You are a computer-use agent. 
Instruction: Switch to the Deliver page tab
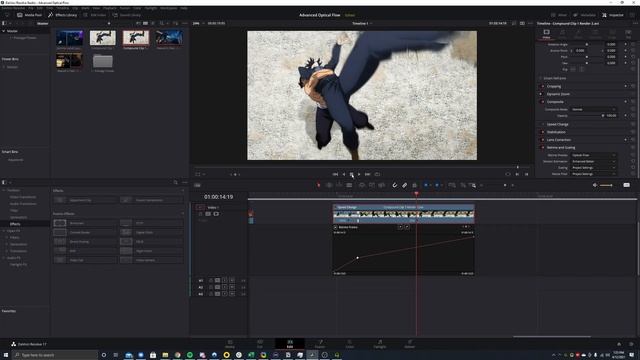(x=409, y=344)
